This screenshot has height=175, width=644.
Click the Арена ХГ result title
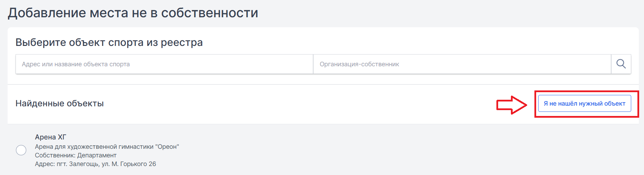pos(50,137)
